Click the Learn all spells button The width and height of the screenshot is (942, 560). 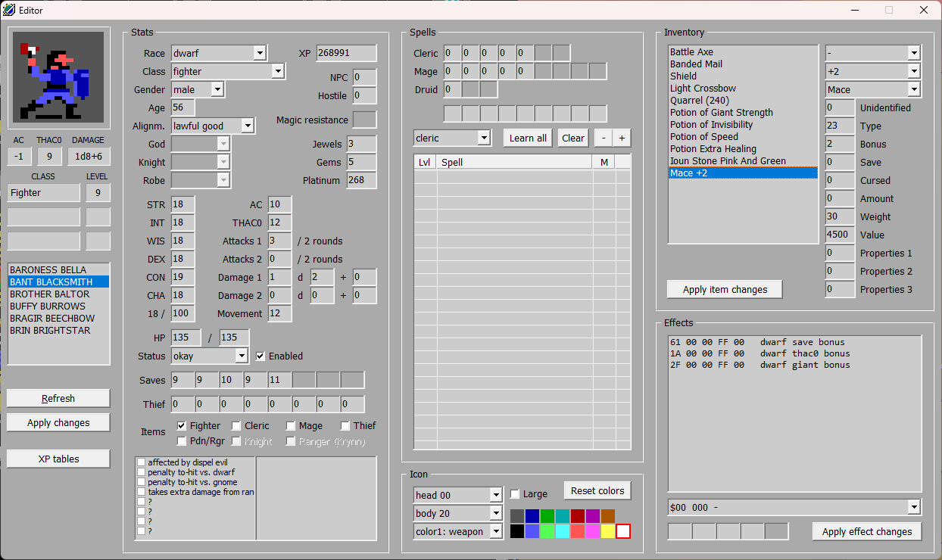[x=528, y=138]
